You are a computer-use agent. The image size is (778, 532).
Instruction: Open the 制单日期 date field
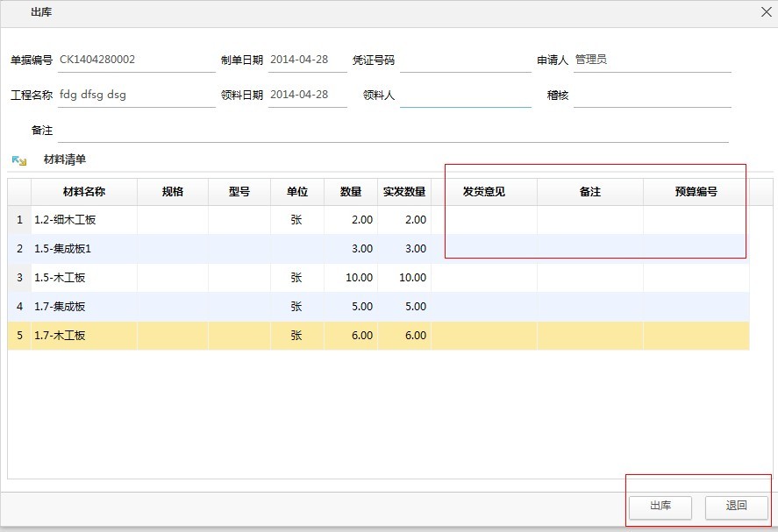(307, 60)
